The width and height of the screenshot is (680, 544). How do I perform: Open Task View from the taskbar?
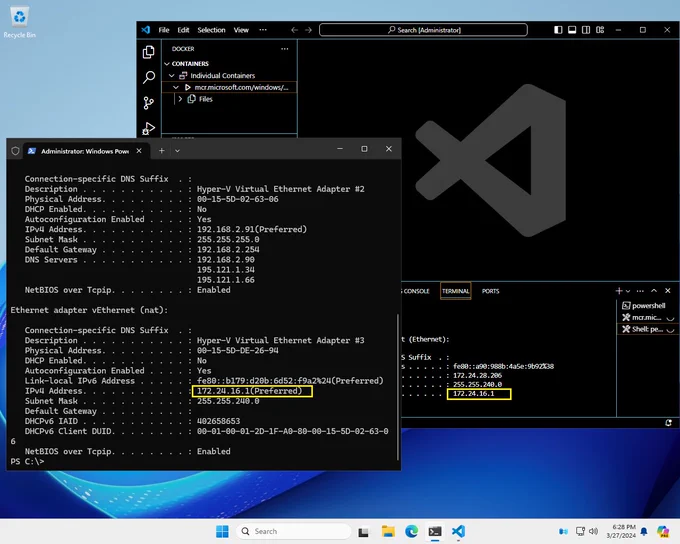[x=363, y=531]
